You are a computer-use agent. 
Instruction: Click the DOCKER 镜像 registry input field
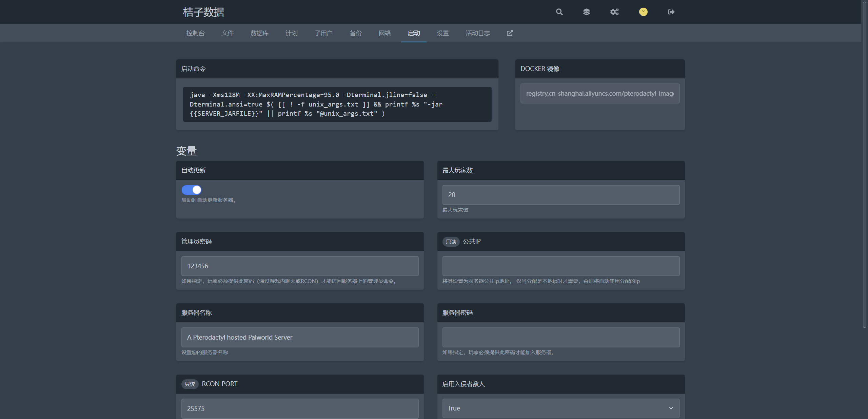coord(600,93)
